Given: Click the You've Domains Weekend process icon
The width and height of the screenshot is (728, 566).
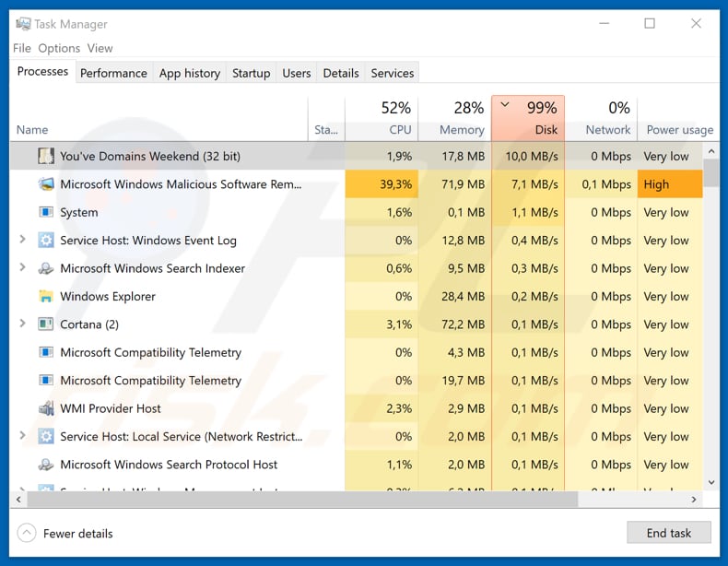Looking at the screenshot, I should (x=45, y=156).
